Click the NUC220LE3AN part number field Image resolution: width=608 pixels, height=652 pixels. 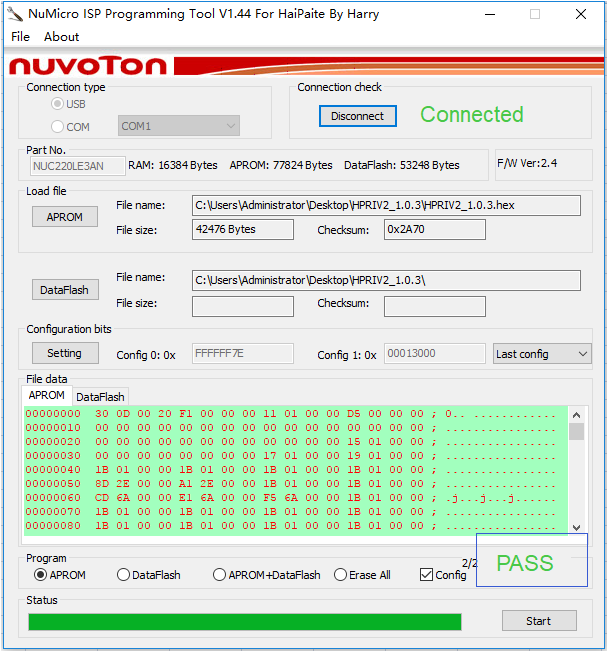[x=77, y=166]
